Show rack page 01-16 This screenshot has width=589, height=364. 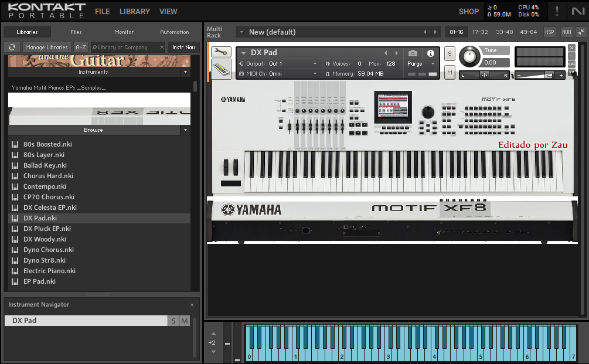(x=457, y=32)
